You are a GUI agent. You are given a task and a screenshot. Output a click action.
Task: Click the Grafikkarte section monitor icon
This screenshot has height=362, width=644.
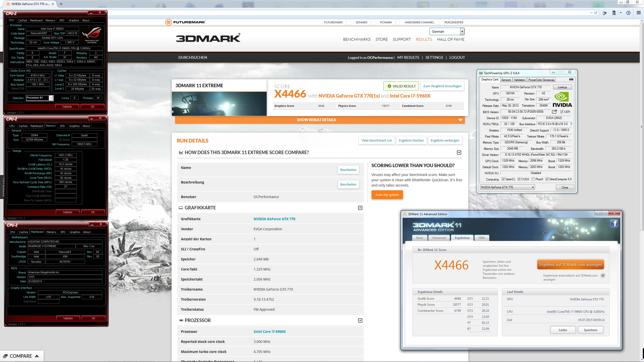coord(181,208)
